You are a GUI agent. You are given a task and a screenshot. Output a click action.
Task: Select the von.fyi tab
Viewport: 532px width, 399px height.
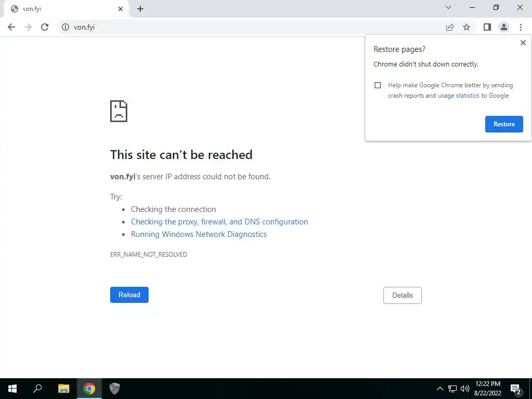click(x=66, y=9)
